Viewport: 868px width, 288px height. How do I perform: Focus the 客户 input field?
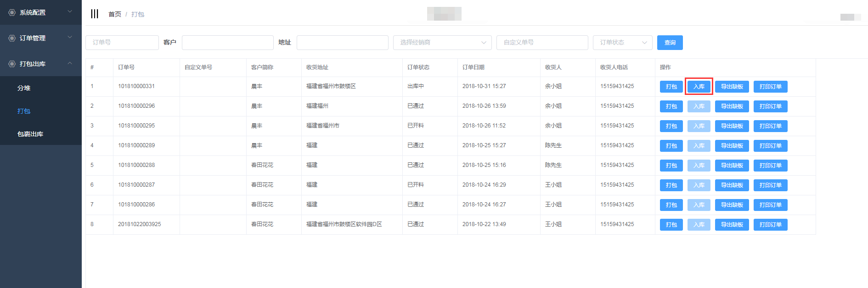tap(228, 43)
